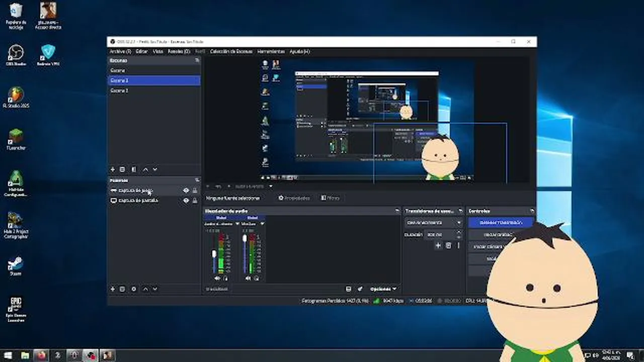This screenshot has width=644, height=362.
Task: Start streaming with the blue button
Action: (501, 222)
